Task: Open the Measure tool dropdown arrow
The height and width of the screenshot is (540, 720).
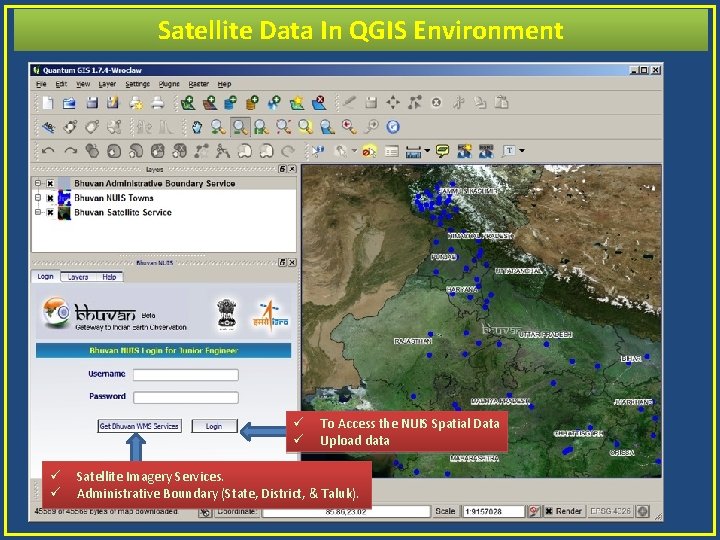Action: coord(427,151)
